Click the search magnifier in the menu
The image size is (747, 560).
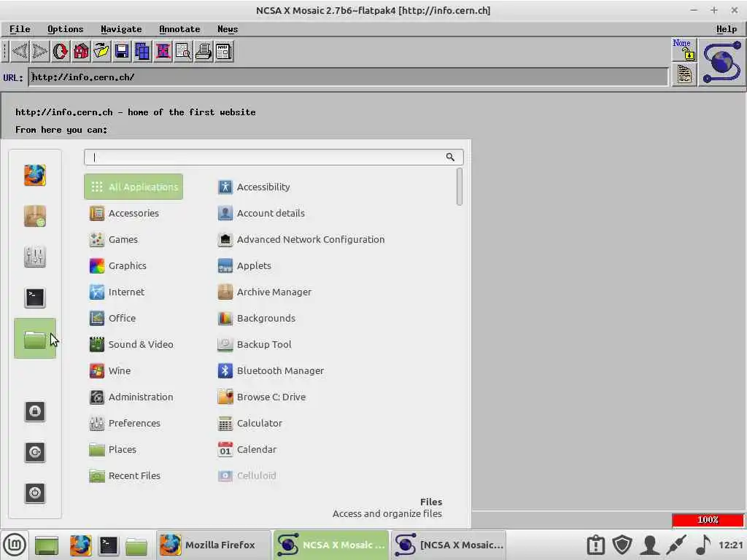(x=450, y=157)
